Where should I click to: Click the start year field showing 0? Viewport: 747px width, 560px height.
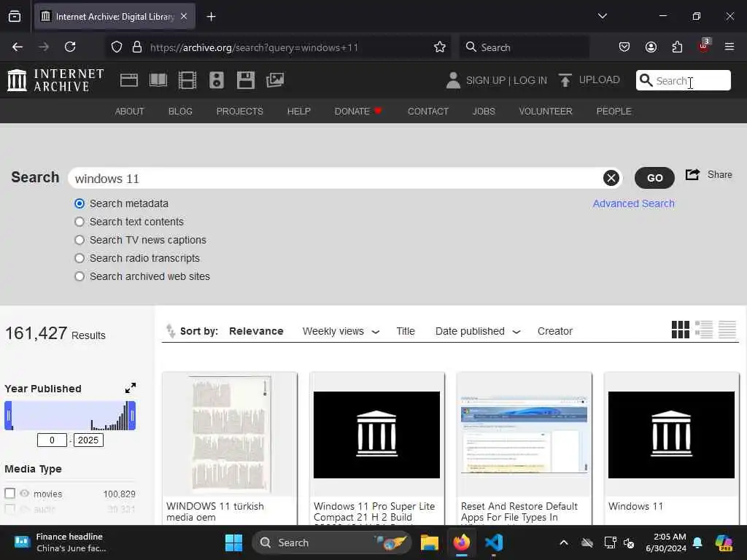point(52,440)
